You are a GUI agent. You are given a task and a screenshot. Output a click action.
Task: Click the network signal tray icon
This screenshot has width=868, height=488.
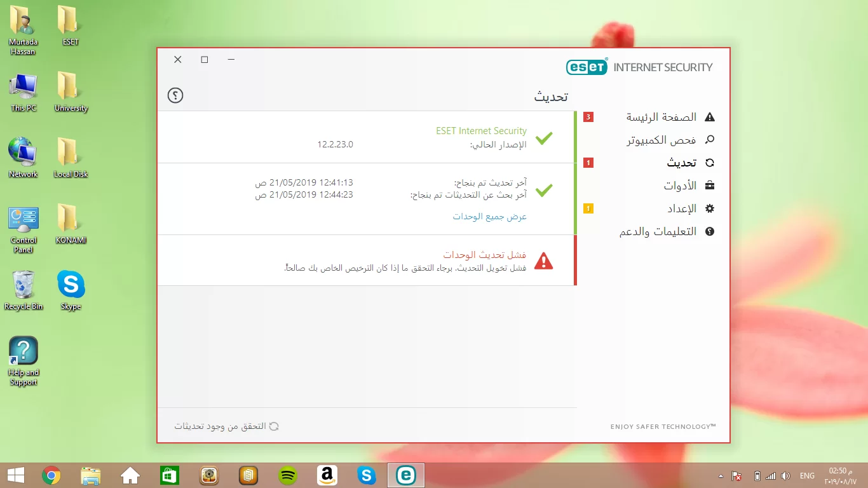771,476
